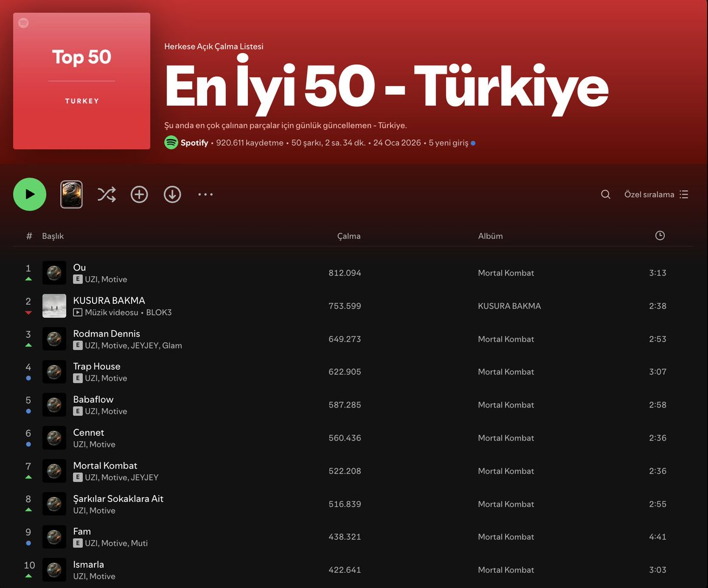Open Mortal Kombat album link in the Fam row
The width and height of the screenshot is (708, 588).
506,537
